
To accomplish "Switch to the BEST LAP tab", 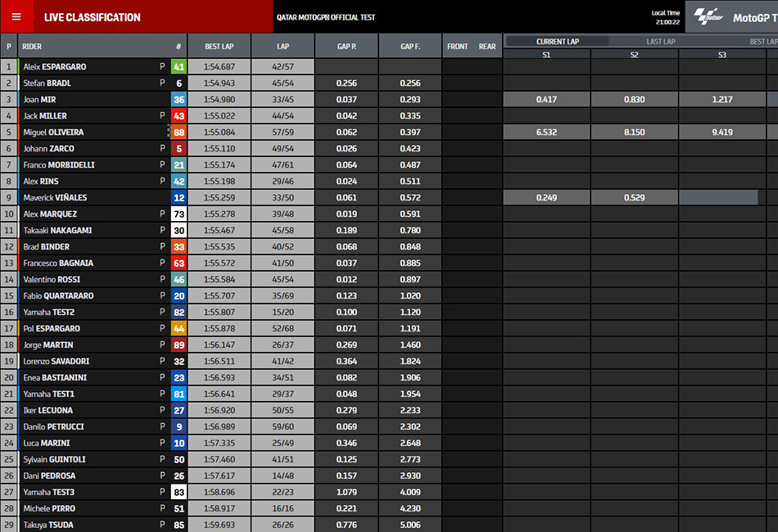I will coord(763,42).
